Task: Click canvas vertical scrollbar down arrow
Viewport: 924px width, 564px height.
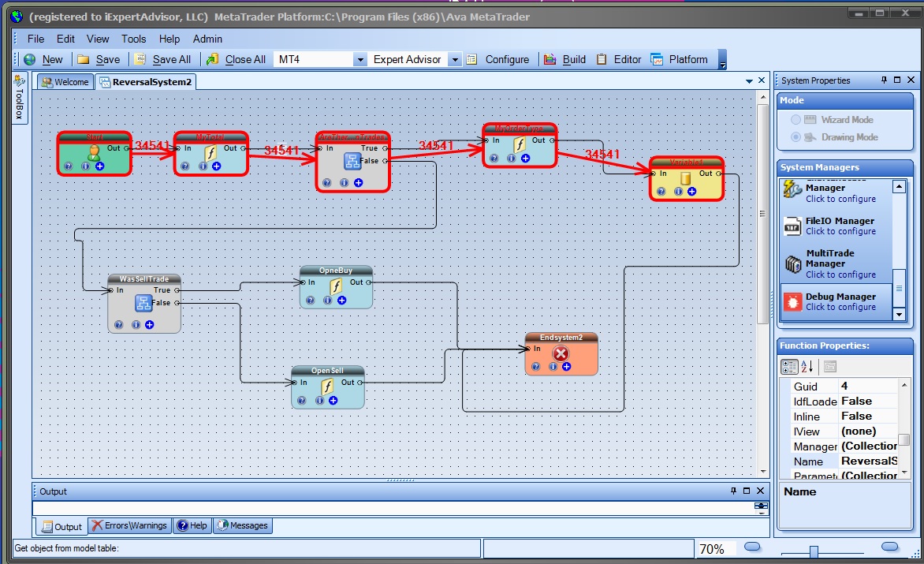Action: [x=763, y=472]
